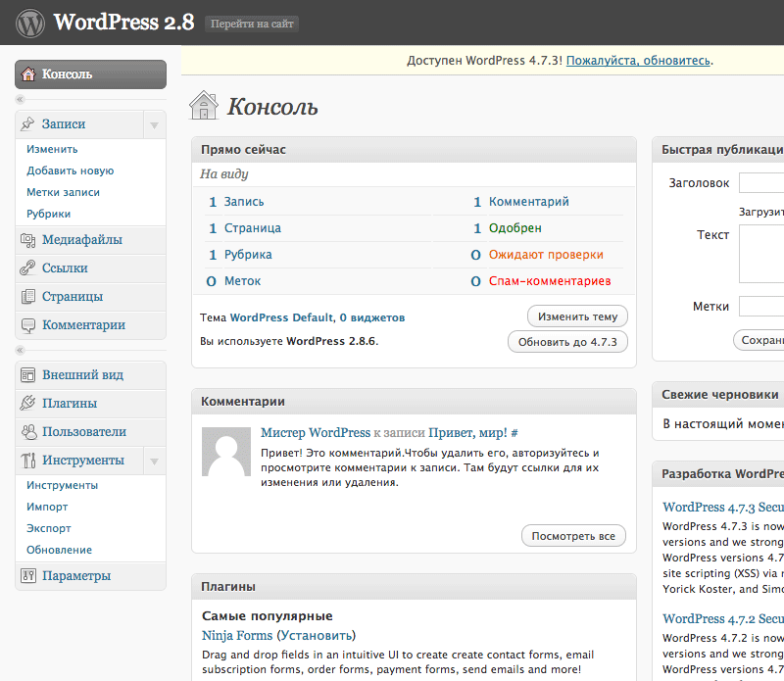Click the Прямо сейчас widget header
Viewport: 784px width, 681px height.
tap(414, 150)
